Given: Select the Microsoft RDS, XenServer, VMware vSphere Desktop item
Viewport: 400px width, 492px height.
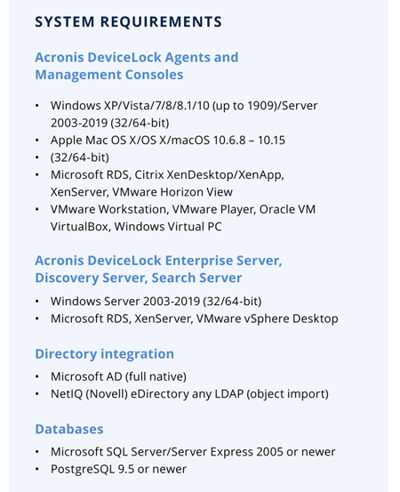Looking at the screenshot, I should [194, 319].
